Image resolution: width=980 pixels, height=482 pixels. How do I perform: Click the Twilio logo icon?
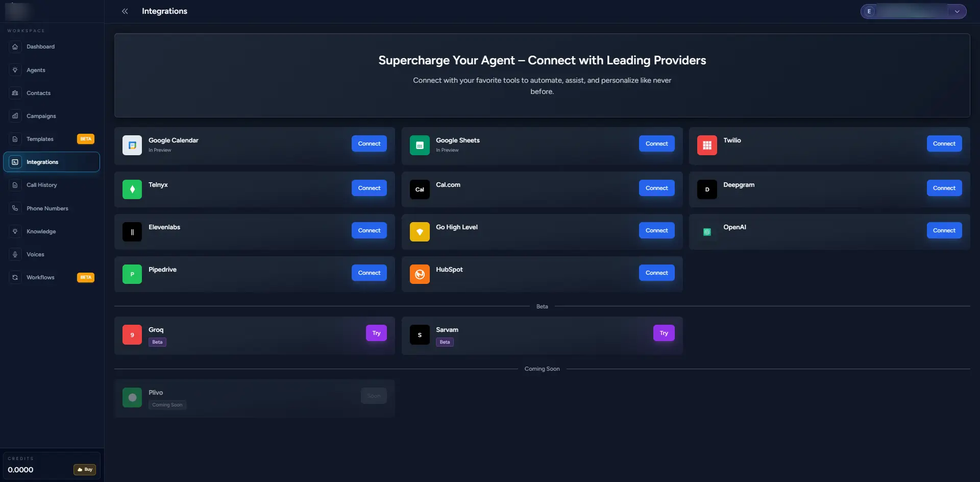coord(706,145)
